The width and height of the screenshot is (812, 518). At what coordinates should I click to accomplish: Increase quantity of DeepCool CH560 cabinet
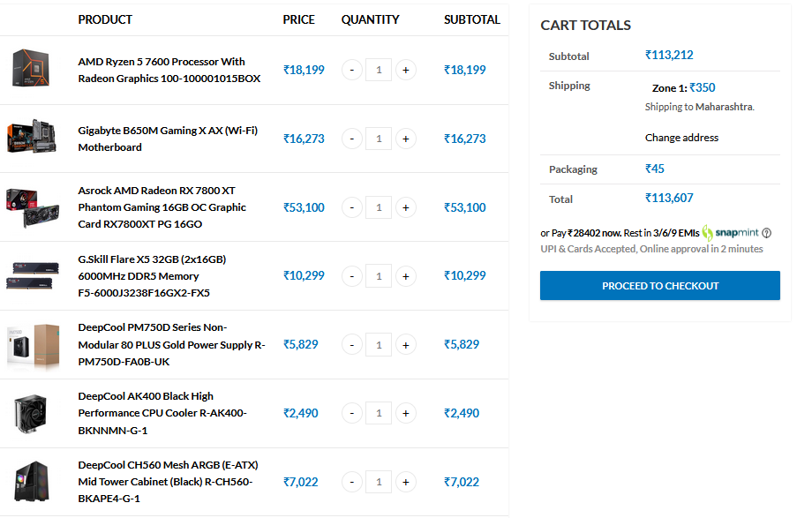click(x=406, y=482)
